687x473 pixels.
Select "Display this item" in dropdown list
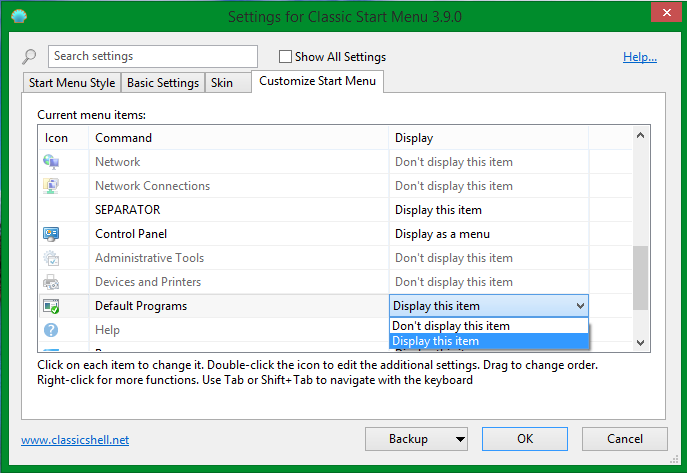[x=436, y=341]
